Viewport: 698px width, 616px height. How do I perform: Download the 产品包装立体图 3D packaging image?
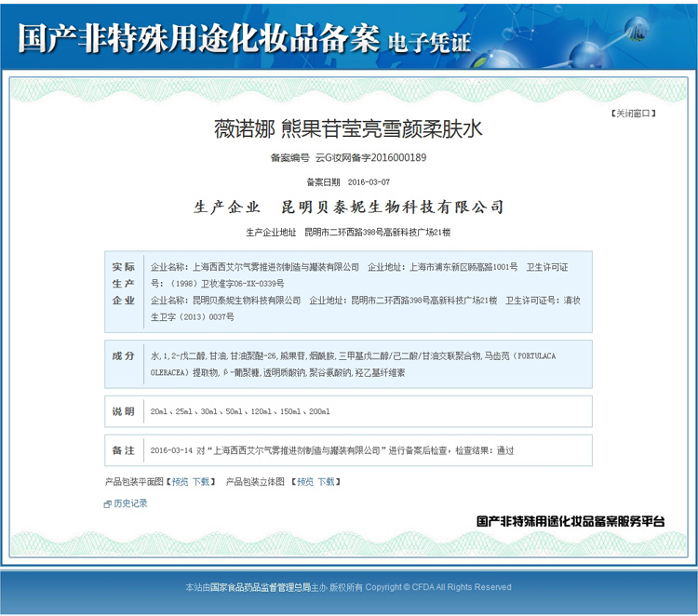click(x=327, y=482)
